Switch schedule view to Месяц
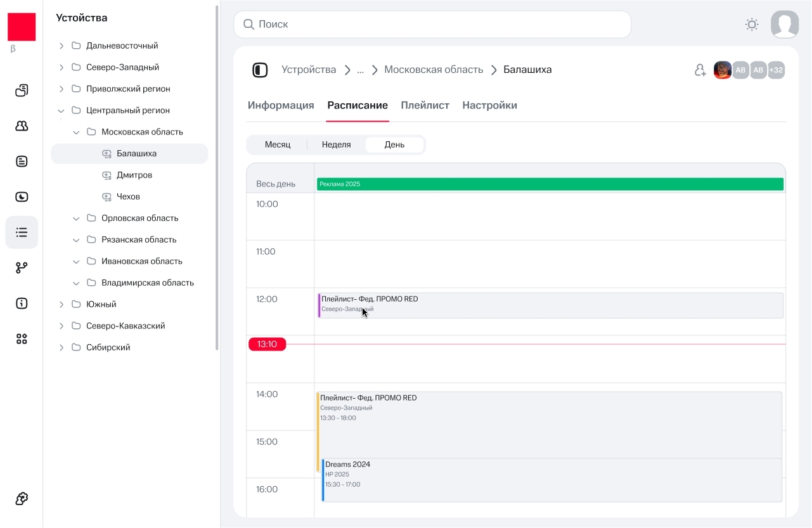Viewport: 812px width, 528px height. [278, 145]
